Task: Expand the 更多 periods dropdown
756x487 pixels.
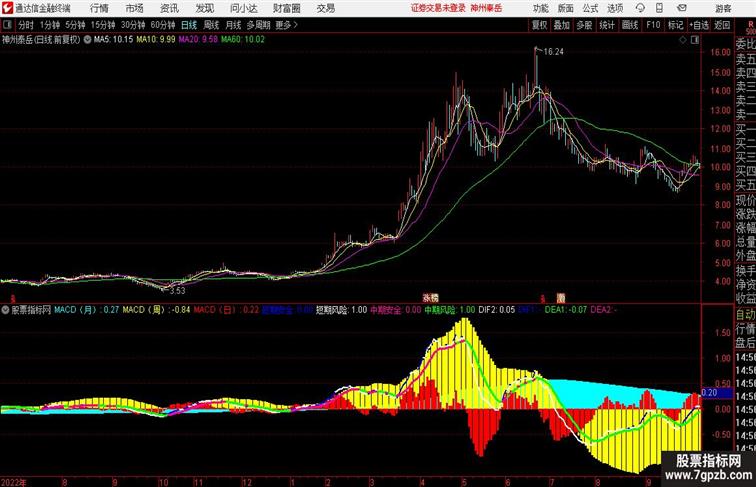Action: 287,25
